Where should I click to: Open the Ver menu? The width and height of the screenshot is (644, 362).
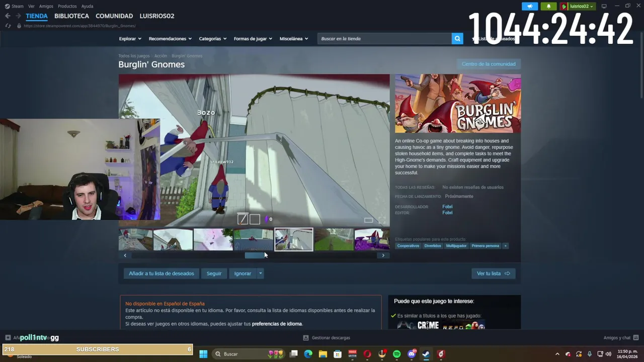32,6
